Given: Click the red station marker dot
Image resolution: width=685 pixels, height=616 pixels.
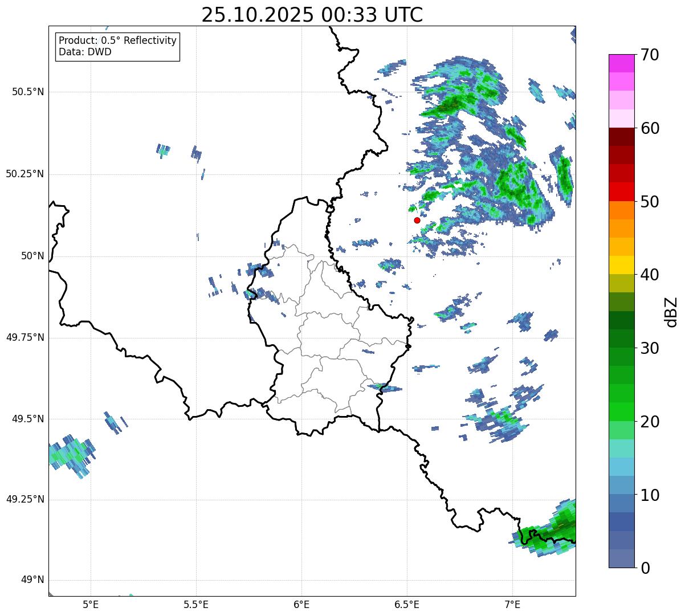Looking at the screenshot, I should tap(417, 220).
